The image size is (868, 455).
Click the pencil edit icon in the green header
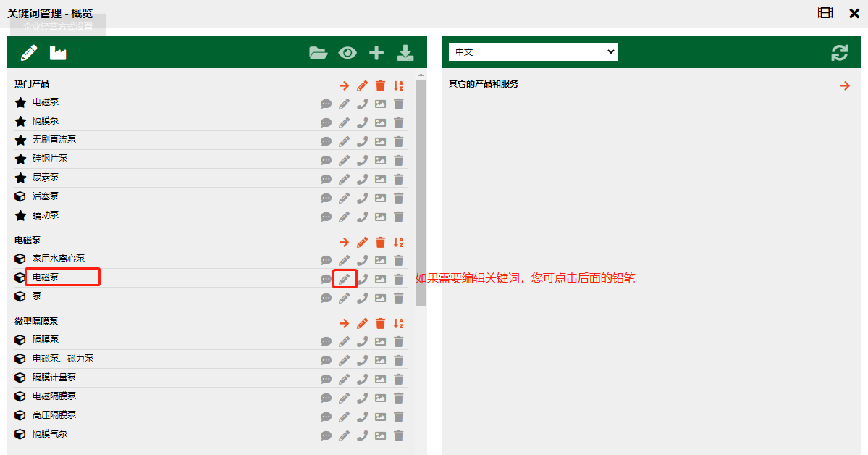click(x=28, y=53)
